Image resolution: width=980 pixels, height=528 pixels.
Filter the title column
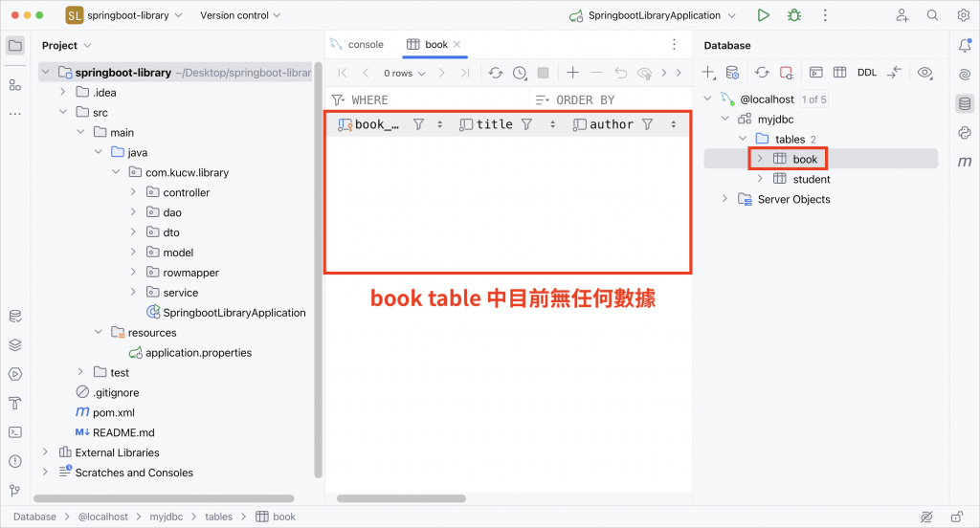(x=527, y=125)
